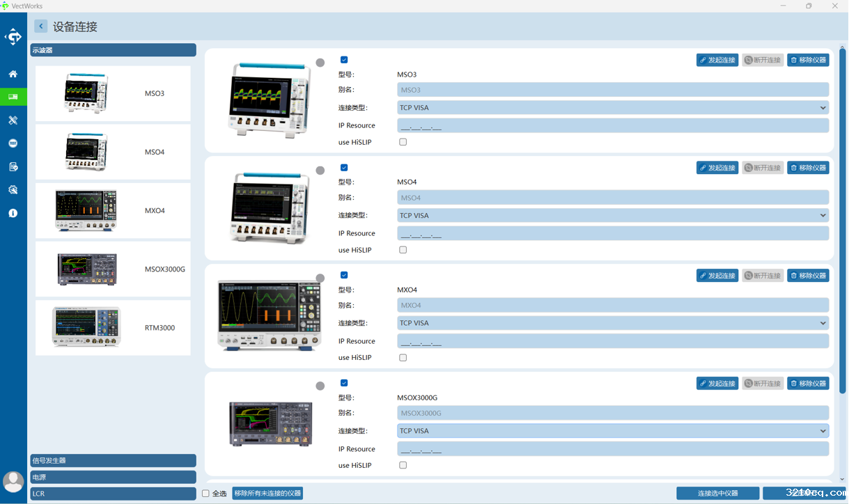The image size is (849, 504).
Task: Enable use HiSLIP for MSO3
Action: pos(403,142)
